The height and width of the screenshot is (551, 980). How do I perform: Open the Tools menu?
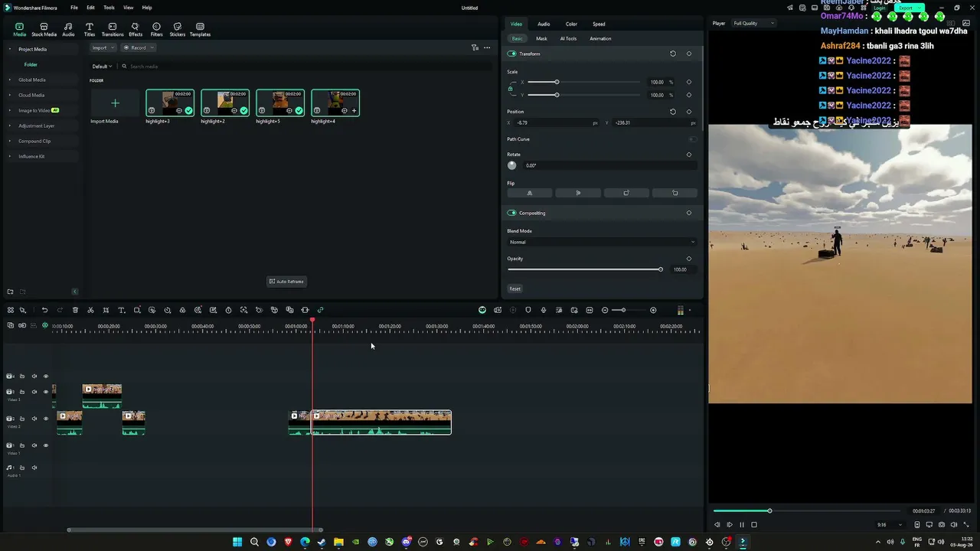coord(109,8)
